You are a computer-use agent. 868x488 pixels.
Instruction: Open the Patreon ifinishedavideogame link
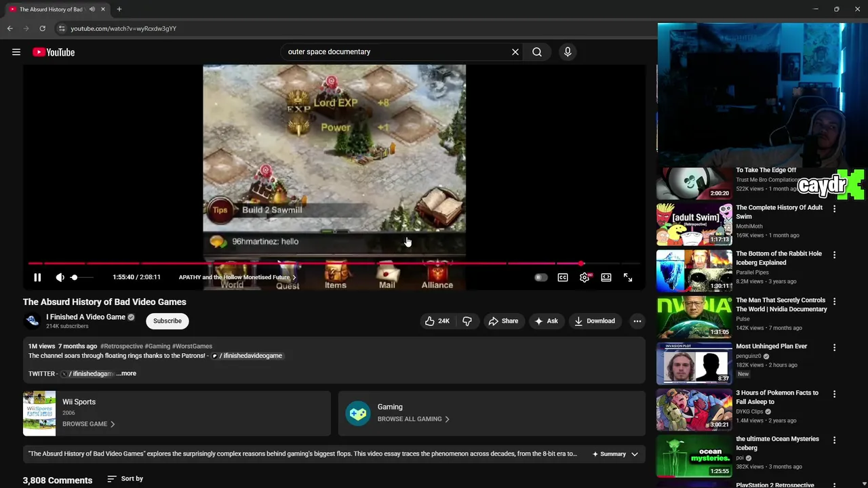[247, 356]
